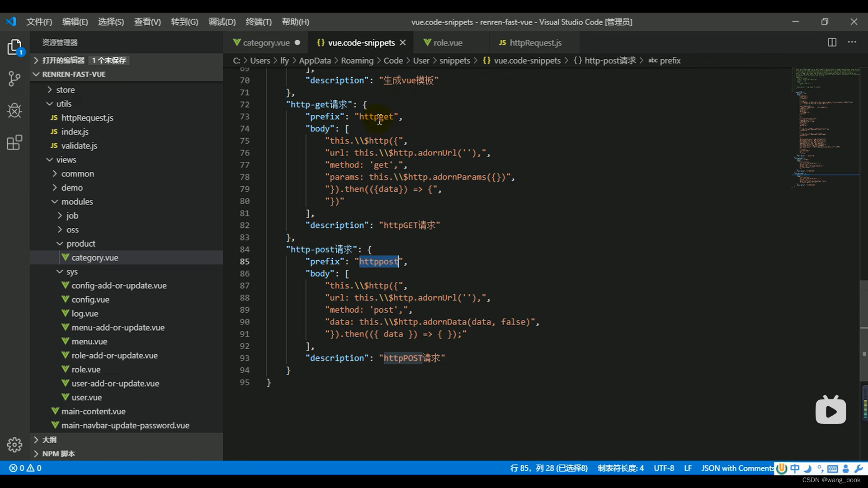Screen dimensions: 868x488
Task: Open the Explorer view in activity bar
Action: tap(14, 47)
